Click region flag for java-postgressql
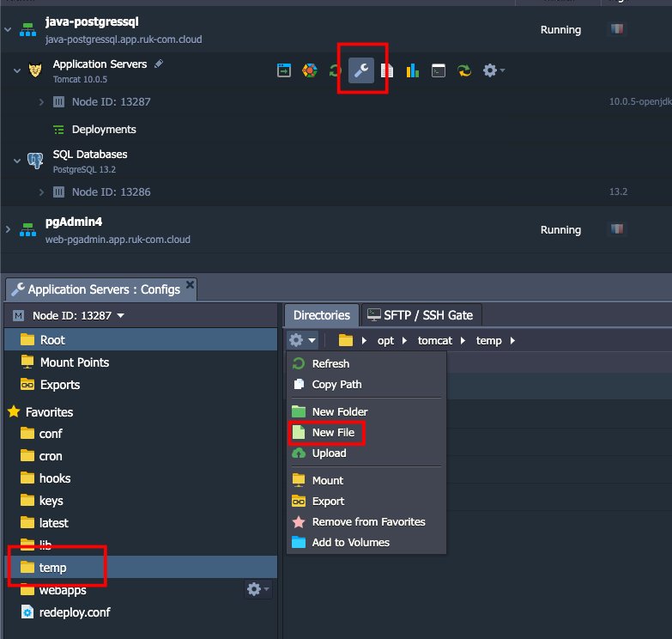672x639 pixels. [x=617, y=29]
